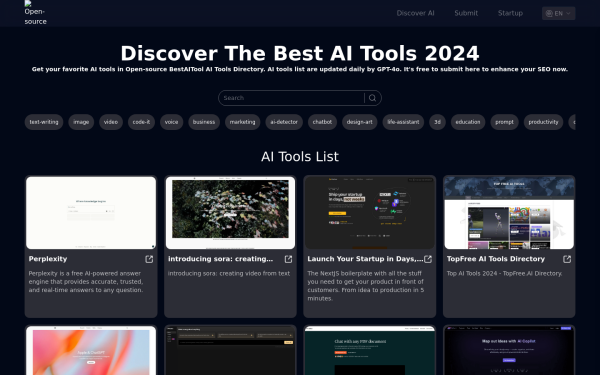600x375 pixels.
Task: Click the "AI Tools List" heading
Action: [300, 157]
